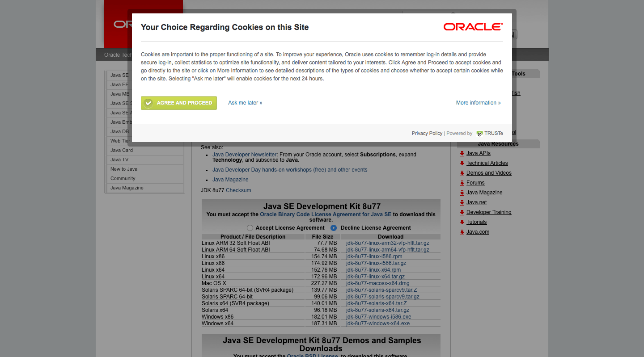Viewport: 644px width, 357px height.
Task: Open the Forums resource link
Action: [475, 183]
